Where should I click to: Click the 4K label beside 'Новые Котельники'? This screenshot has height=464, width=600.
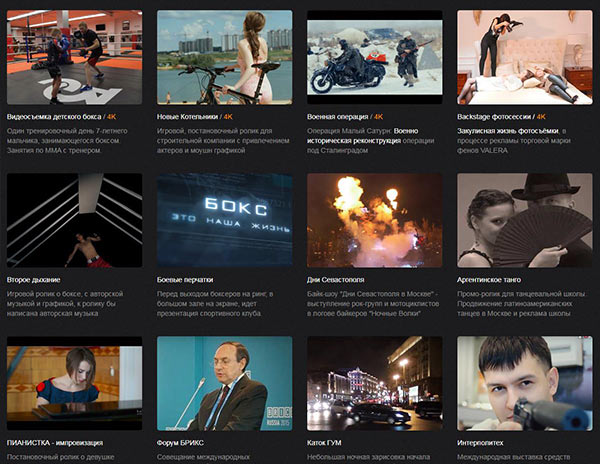pyautogui.click(x=228, y=117)
